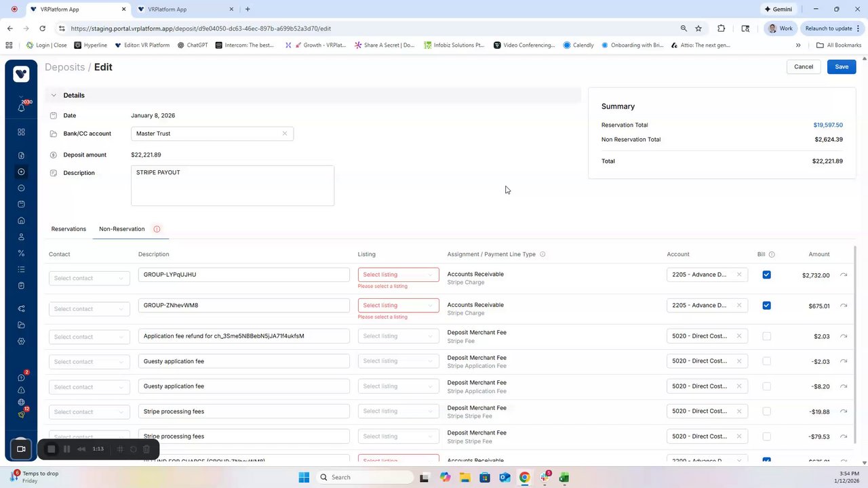Expand the hidden bookmarks chevron
Image resolution: width=868 pixels, height=488 pixels.
(x=798, y=45)
